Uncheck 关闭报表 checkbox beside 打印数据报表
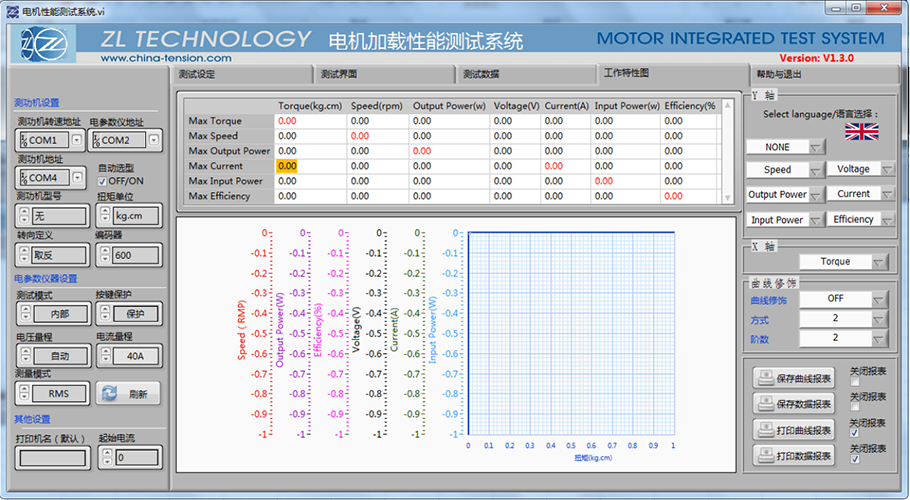Image resolution: width=910 pixels, height=500 pixels. [854, 460]
